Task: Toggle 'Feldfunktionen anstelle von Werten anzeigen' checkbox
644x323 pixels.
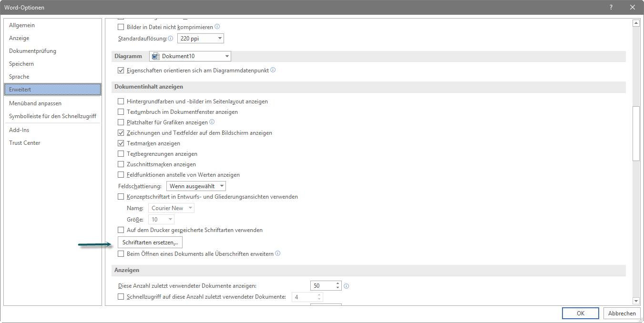Action: [121, 175]
